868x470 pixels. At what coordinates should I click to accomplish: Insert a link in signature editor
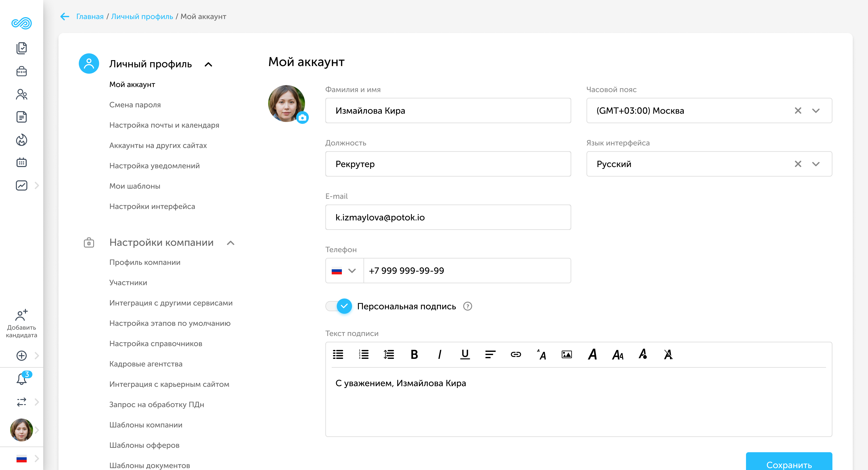coord(516,354)
